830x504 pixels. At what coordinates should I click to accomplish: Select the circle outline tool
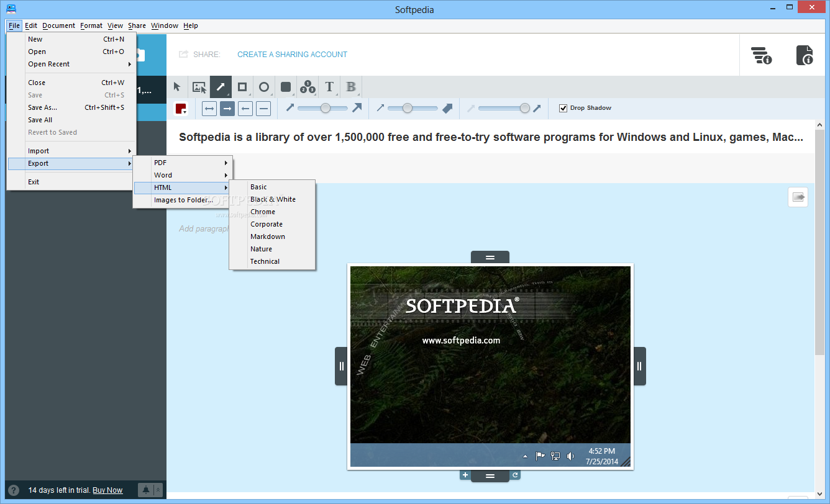coord(264,87)
